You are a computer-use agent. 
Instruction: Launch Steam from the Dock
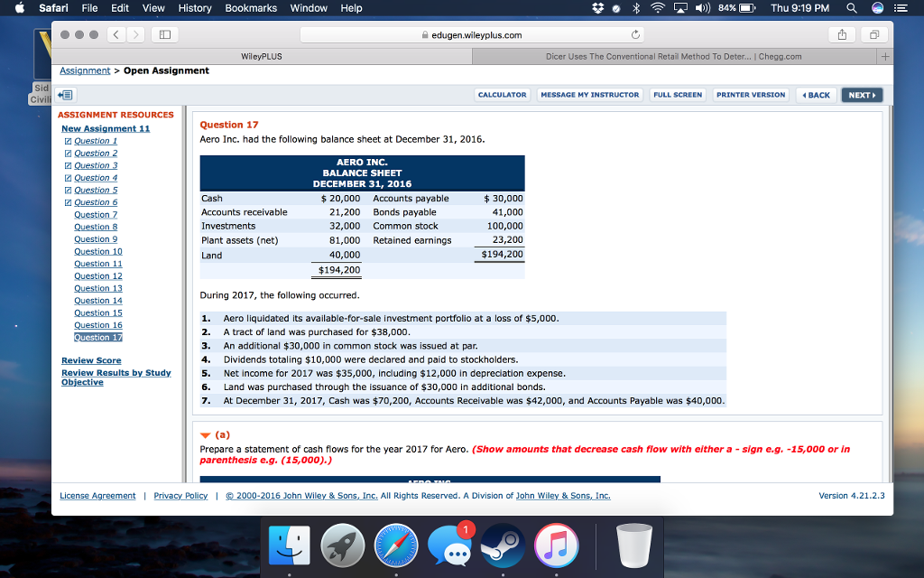pyautogui.click(x=503, y=545)
